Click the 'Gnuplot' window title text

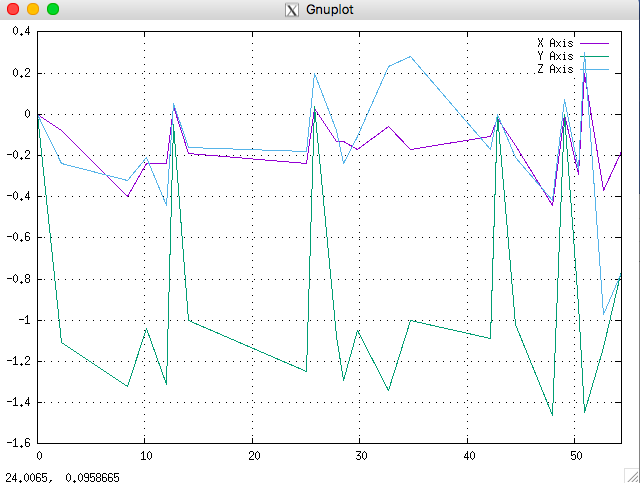[329, 10]
